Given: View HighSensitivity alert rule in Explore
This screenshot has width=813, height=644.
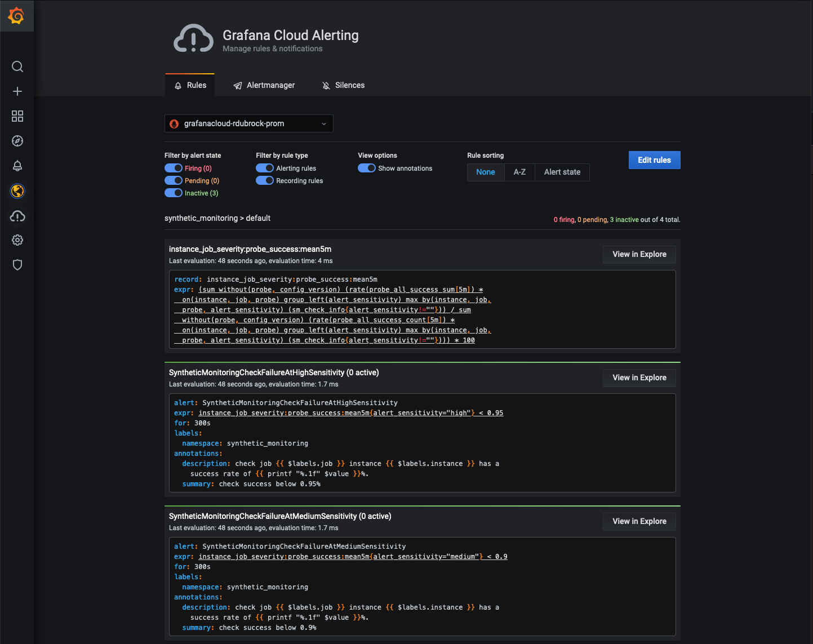Looking at the screenshot, I should tap(639, 377).
